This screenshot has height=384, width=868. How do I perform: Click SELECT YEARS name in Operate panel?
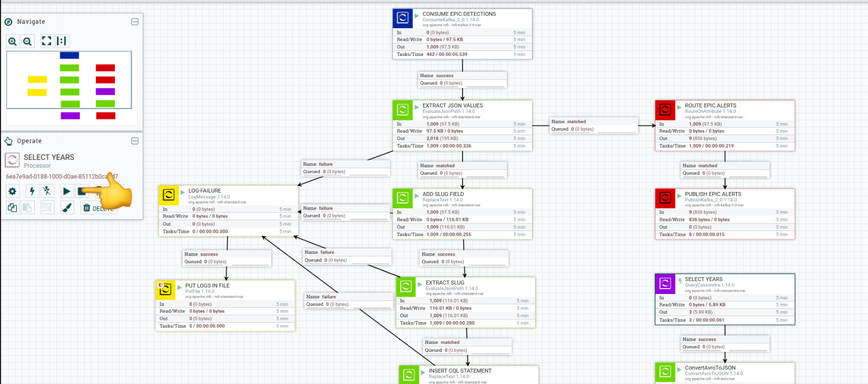coord(49,157)
